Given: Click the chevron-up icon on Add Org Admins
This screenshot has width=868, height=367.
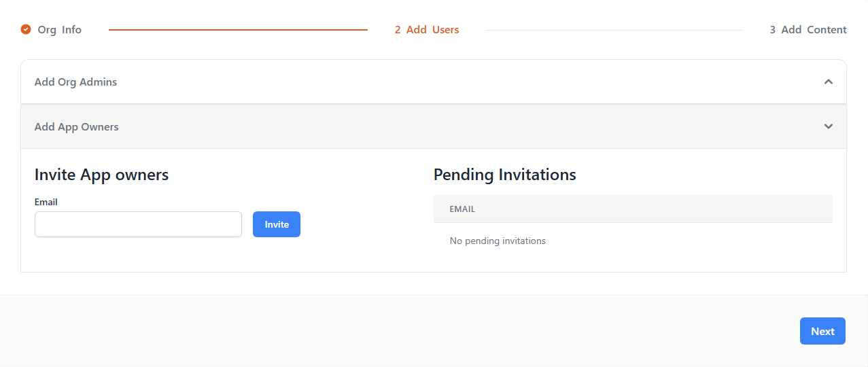Looking at the screenshot, I should coord(828,82).
